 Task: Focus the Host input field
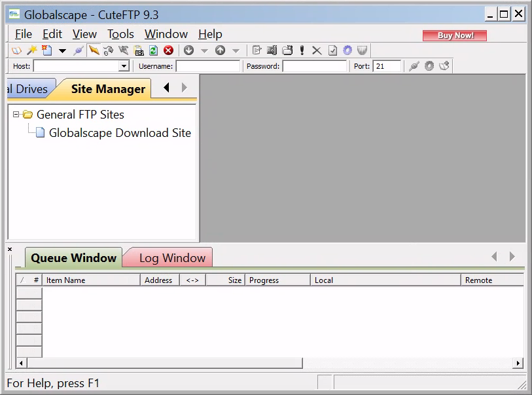[x=77, y=66]
